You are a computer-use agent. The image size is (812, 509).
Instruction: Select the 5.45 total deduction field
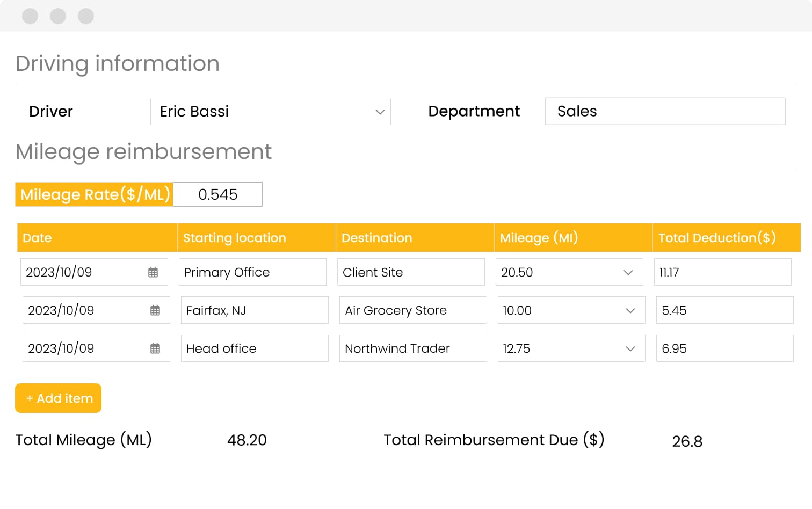[x=724, y=310]
